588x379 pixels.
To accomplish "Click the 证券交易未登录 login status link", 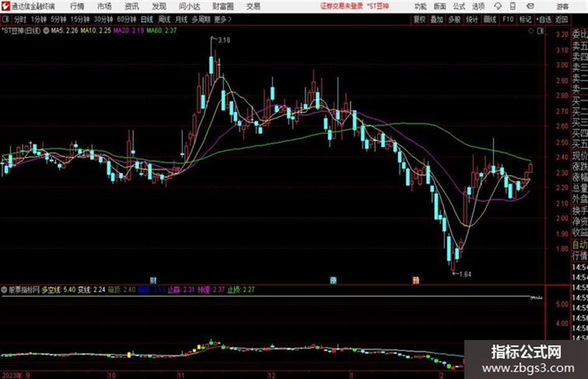I will click(342, 6).
